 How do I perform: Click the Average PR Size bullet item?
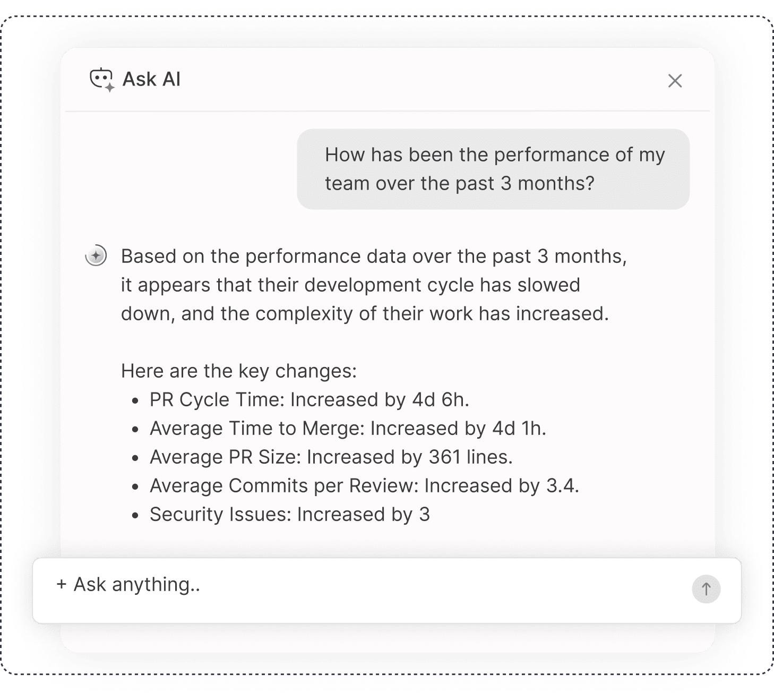point(331,457)
